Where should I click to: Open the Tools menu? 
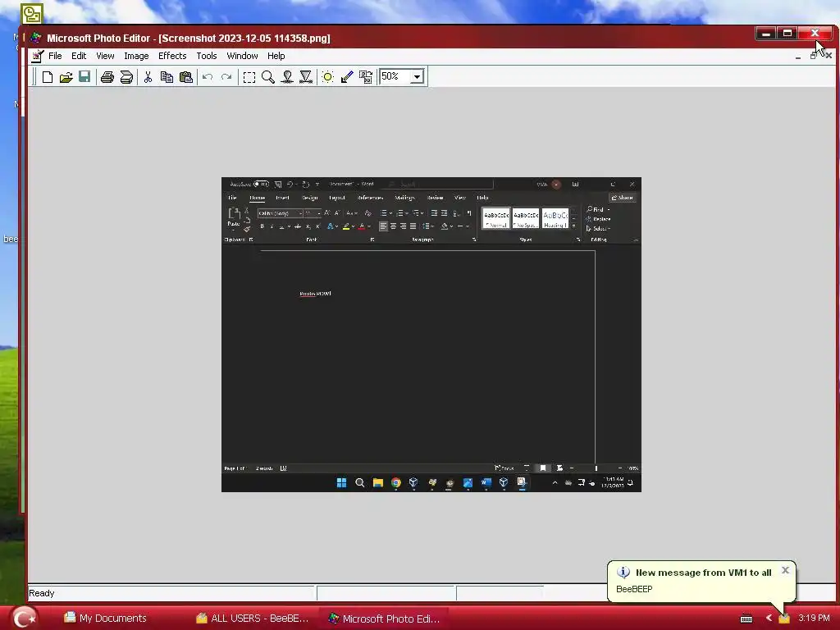206,56
